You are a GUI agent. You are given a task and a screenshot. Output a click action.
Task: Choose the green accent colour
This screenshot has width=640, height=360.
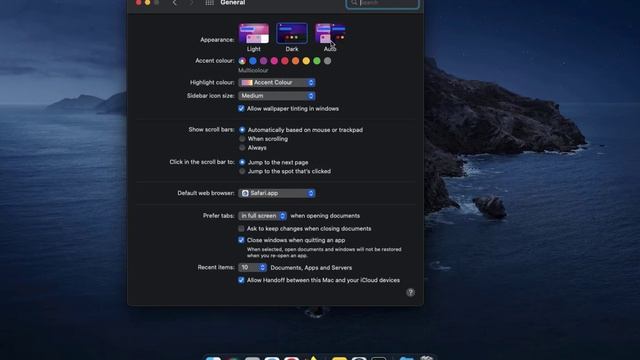pyautogui.click(x=317, y=61)
